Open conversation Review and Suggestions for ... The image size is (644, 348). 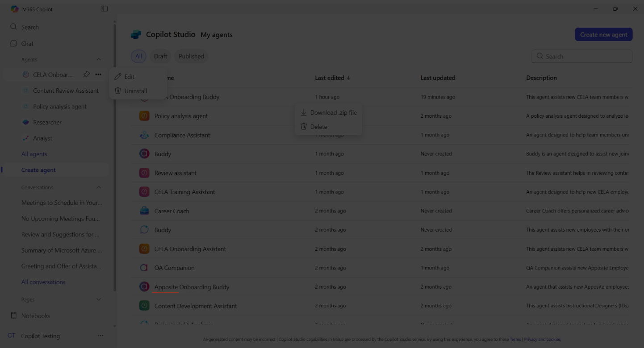[x=61, y=234]
